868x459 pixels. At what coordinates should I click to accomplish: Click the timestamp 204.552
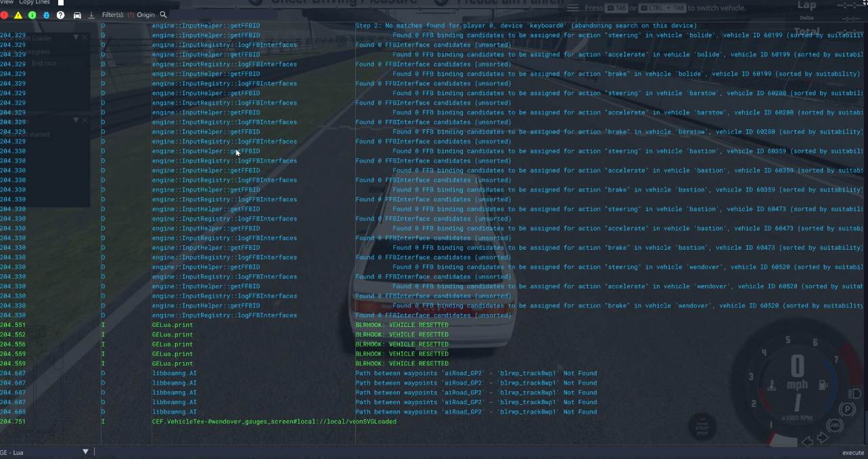(13, 334)
